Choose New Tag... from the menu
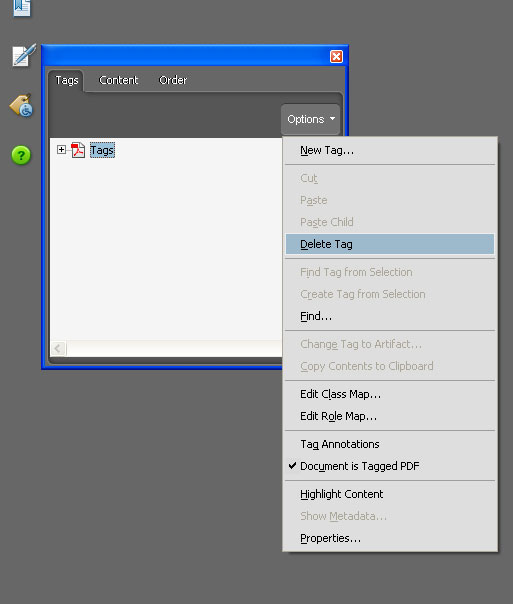This screenshot has width=513, height=604. point(390,150)
